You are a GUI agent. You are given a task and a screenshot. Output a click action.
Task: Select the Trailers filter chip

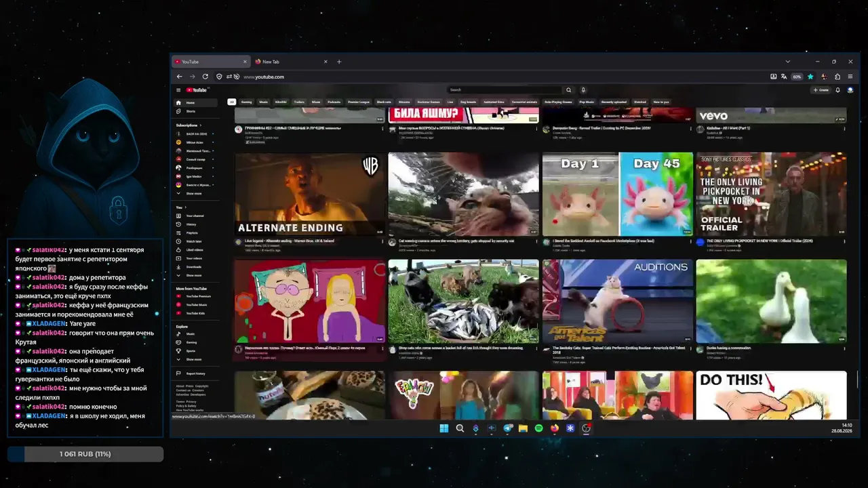coord(299,102)
